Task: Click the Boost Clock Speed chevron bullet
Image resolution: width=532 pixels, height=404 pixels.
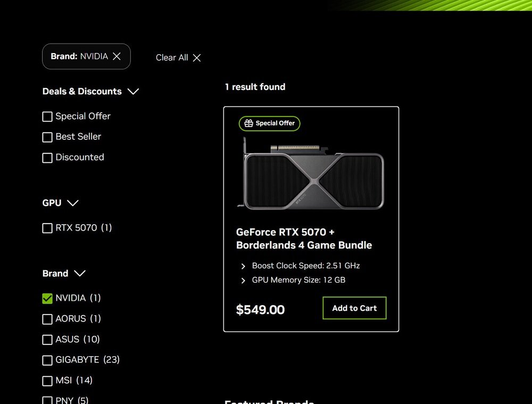Action: tap(243, 266)
